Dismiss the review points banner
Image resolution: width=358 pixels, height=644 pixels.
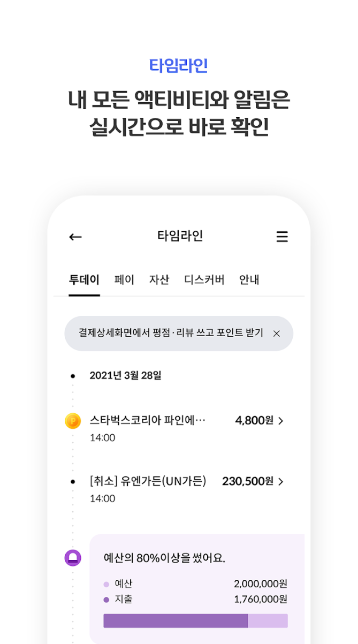277,334
